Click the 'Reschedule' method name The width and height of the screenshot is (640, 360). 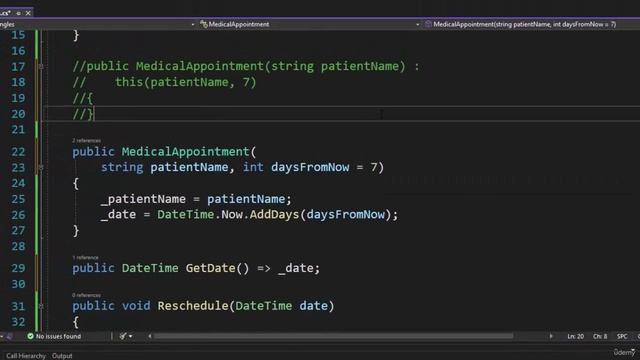point(193,306)
